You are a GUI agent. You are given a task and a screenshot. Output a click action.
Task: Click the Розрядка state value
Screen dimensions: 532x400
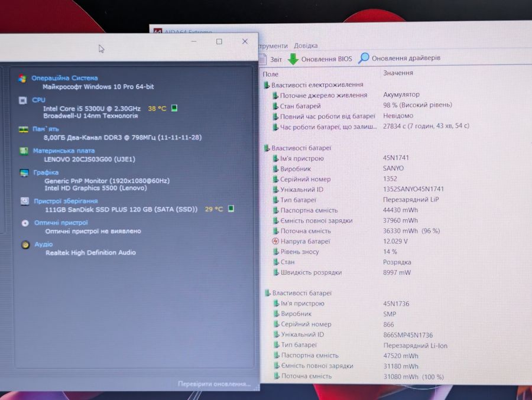[x=397, y=262]
